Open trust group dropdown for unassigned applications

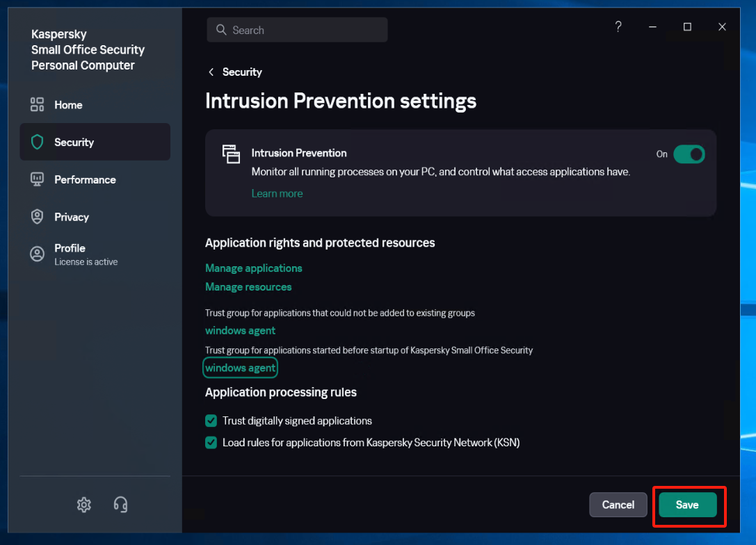tap(240, 330)
